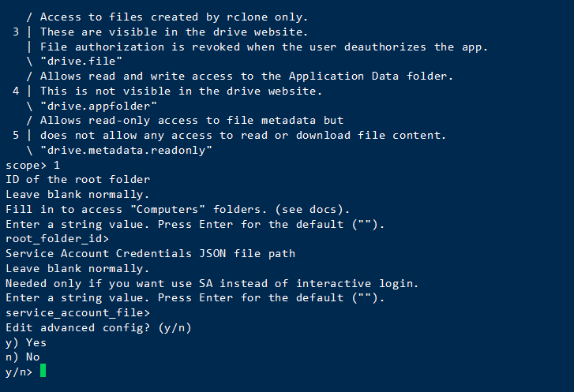This screenshot has width=574, height=392.
Task: Click option number 5 in the scope list
Action: click(x=17, y=135)
